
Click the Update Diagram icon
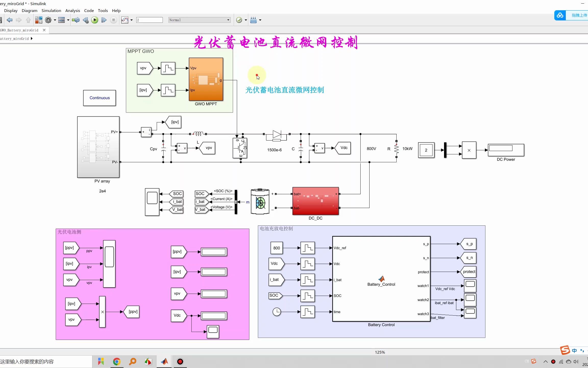(x=76, y=20)
